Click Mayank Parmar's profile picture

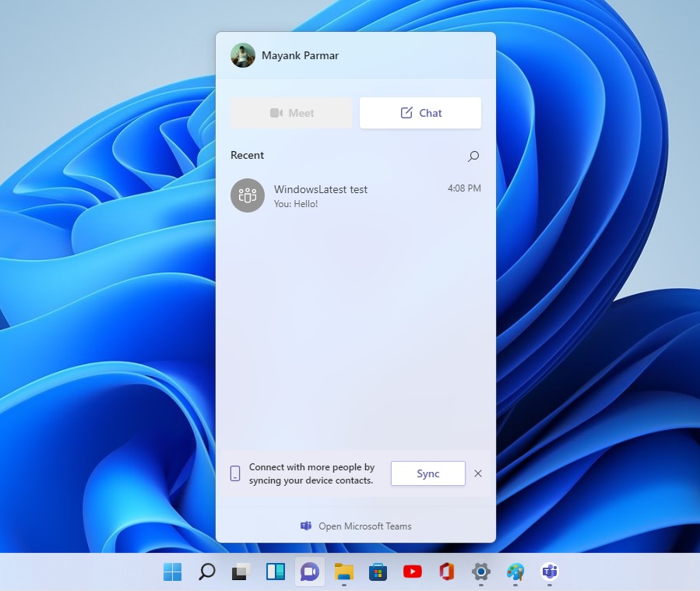tap(242, 55)
